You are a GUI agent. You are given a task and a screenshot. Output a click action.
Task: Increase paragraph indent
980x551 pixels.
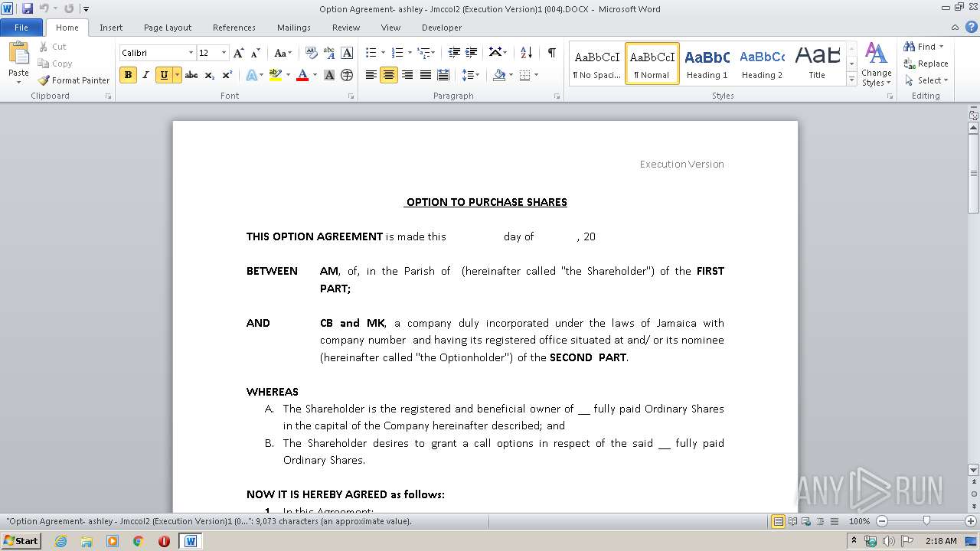point(472,53)
